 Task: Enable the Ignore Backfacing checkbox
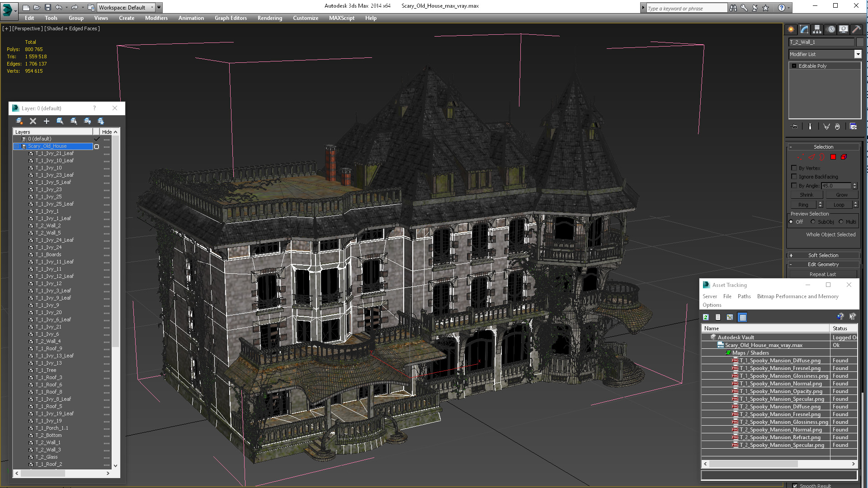794,177
